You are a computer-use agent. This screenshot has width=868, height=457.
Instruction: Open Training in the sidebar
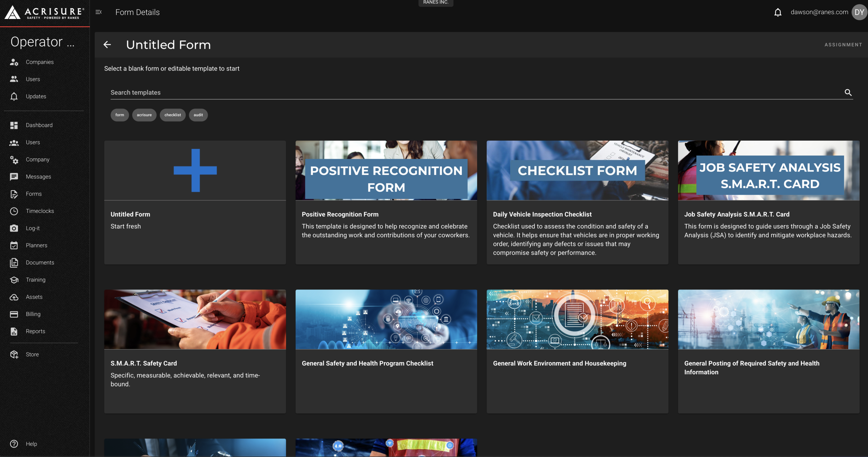click(x=36, y=280)
